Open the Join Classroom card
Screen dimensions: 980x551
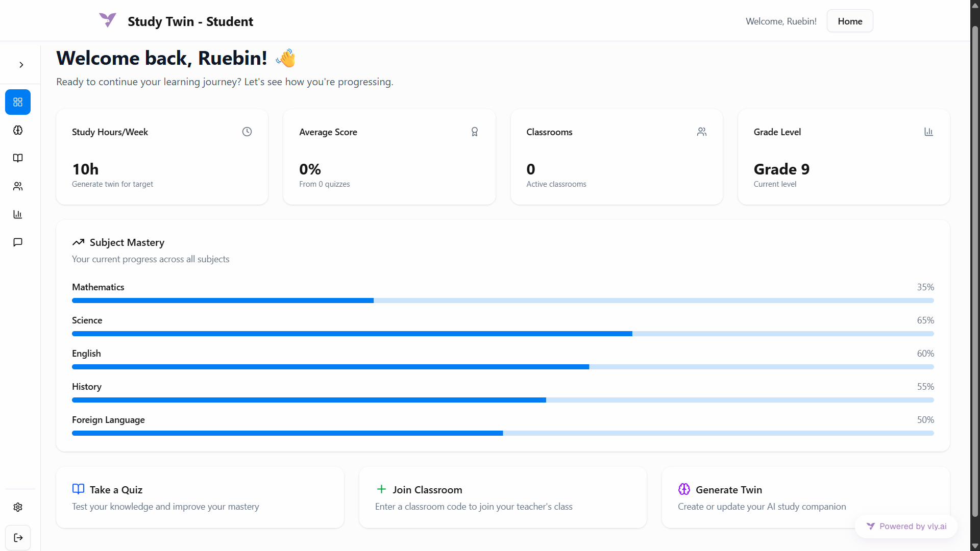[x=503, y=497]
